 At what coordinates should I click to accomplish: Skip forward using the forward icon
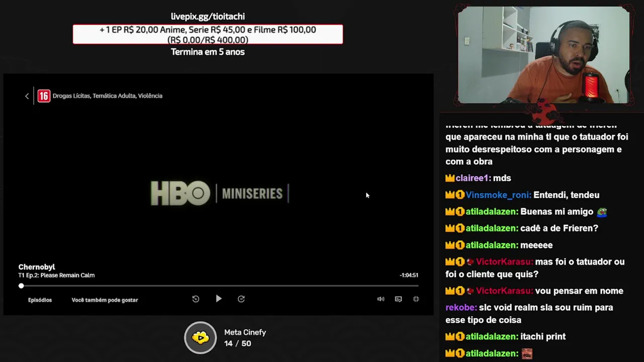(x=242, y=299)
